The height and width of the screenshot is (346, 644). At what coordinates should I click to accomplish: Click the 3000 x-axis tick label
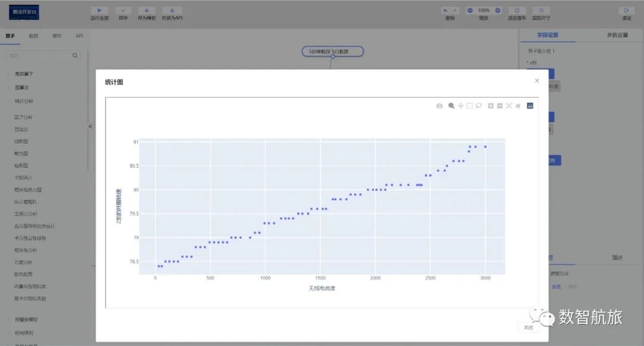pos(485,278)
